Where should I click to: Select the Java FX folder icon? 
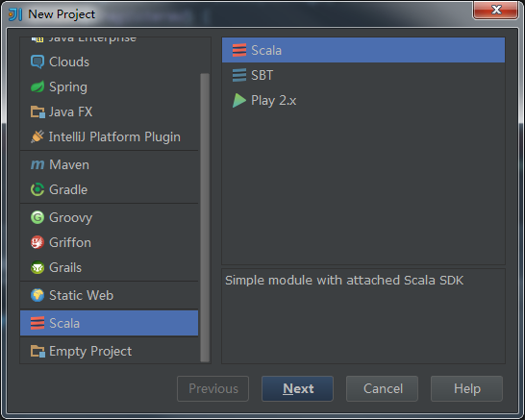point(37,111)
